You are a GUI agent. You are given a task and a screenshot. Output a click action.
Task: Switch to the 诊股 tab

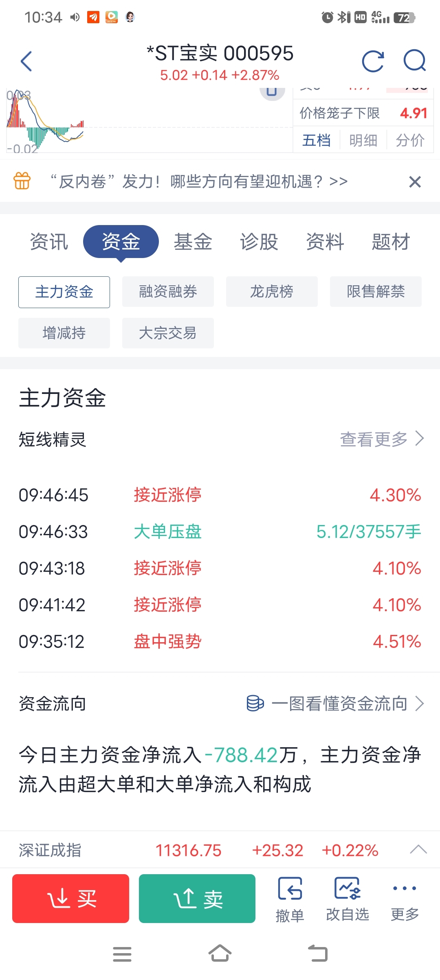click(259, 241)
